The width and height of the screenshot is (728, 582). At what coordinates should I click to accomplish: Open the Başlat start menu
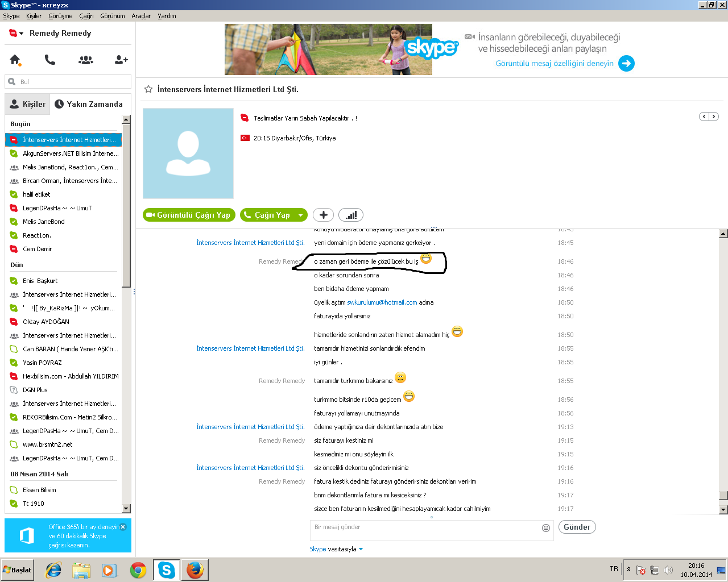tap(17, 570)
